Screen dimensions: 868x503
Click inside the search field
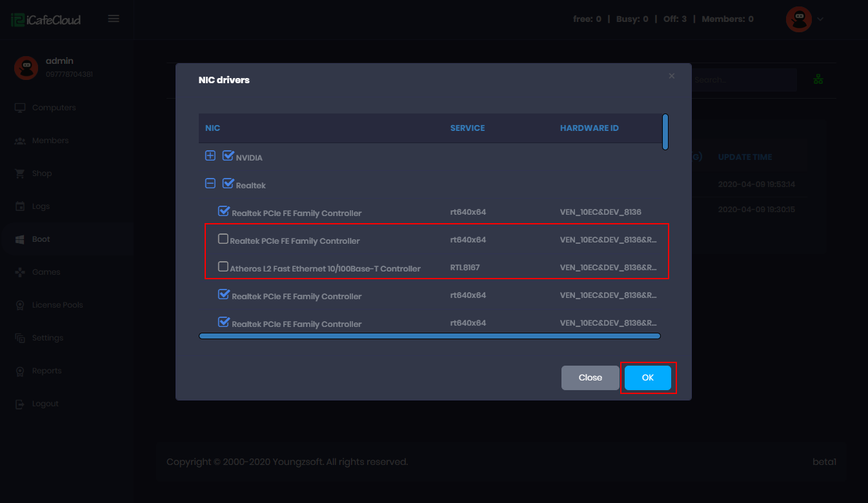pyautogui.click(x=742, y=79)
